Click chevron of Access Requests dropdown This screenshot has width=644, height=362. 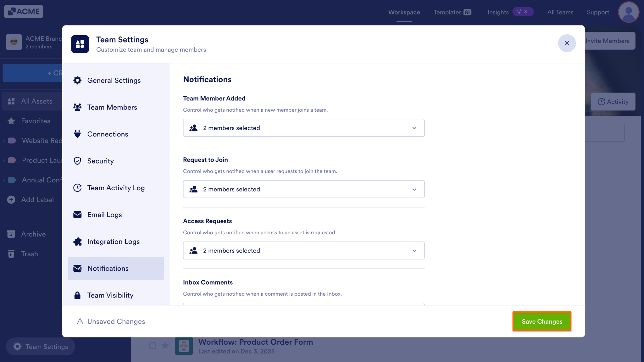point(414,251)
